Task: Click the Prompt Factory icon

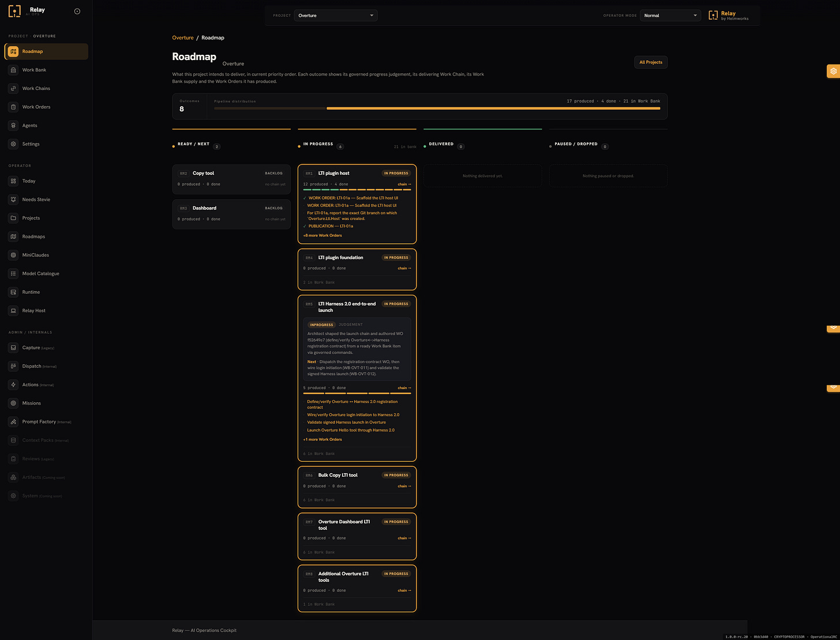Action: [13, 421]
